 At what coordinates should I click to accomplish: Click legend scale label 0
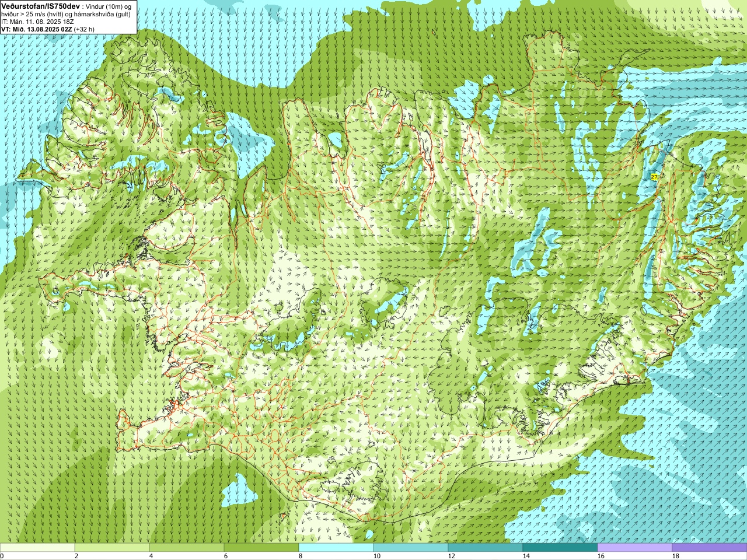[x=2, y=556]
